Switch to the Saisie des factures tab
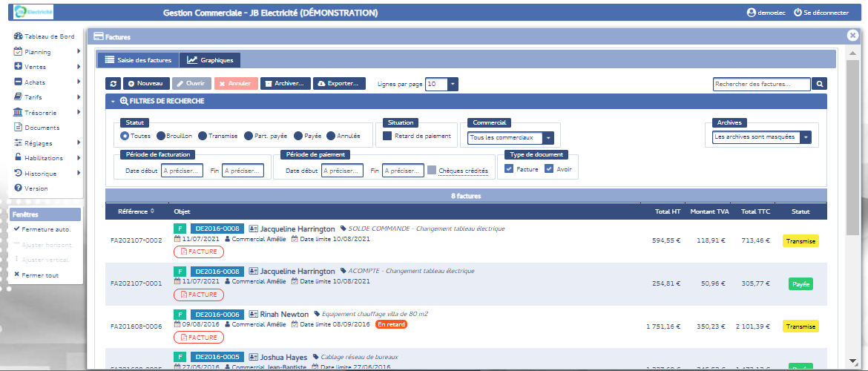 click(x=138, y=60)
